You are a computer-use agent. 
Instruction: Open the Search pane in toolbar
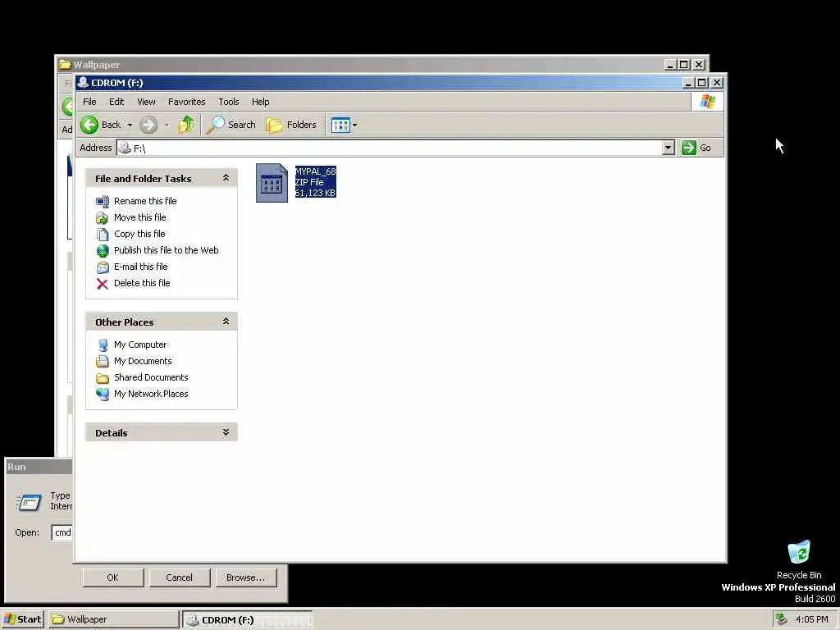click(x=231, y=125)
